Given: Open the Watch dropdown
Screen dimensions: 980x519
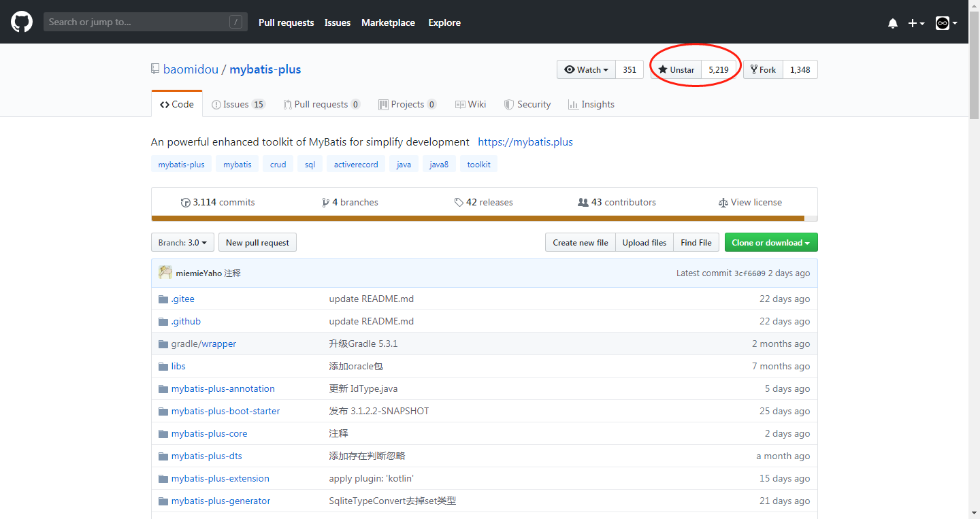Looking at the screenshot, I should pos(586,70).
